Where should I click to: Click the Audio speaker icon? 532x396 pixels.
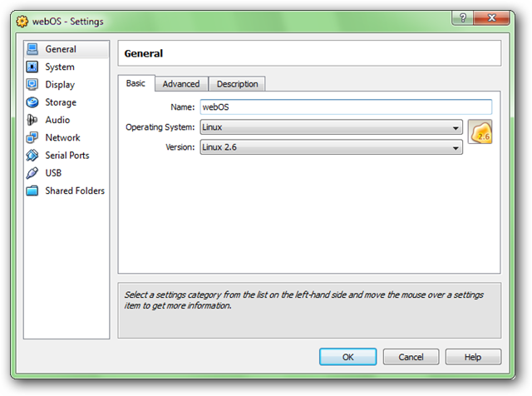tap(32, 120)
